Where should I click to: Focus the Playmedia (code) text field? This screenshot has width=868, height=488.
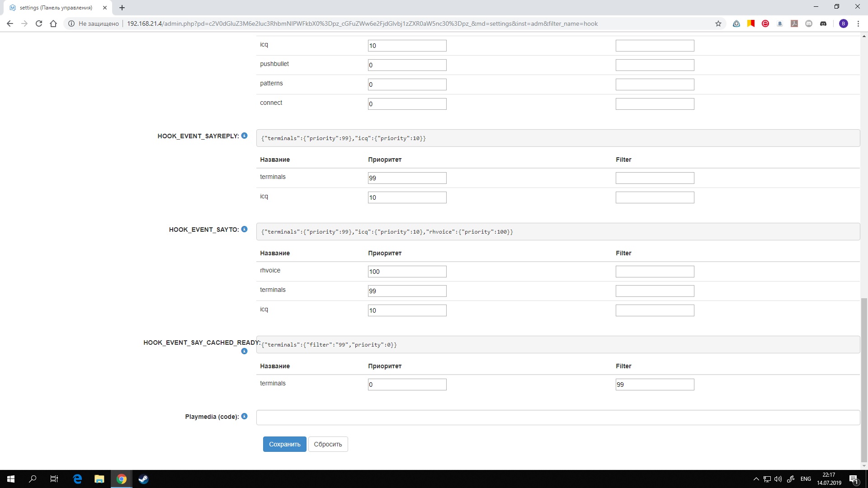pos(557,418)
